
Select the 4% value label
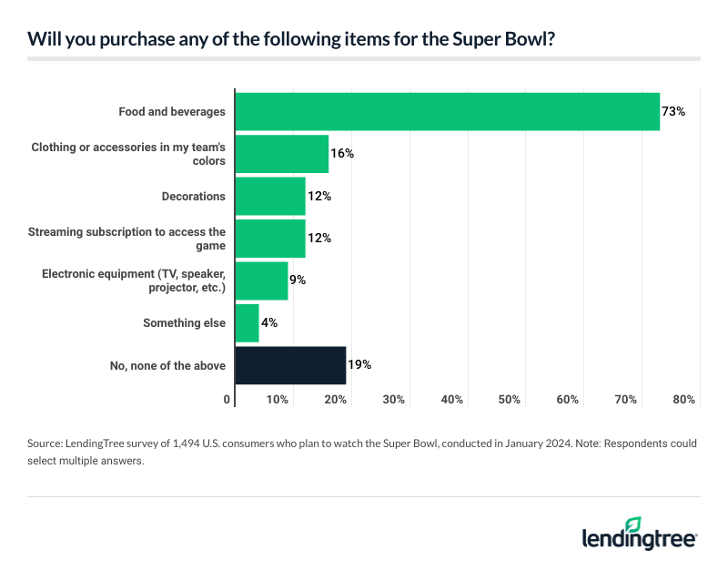click(270, 323)
